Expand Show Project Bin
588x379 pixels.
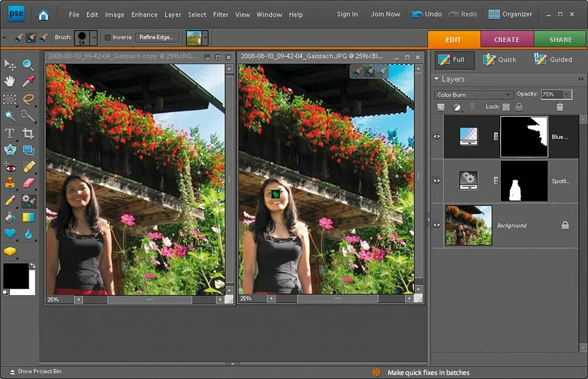(x=36, y=371)
